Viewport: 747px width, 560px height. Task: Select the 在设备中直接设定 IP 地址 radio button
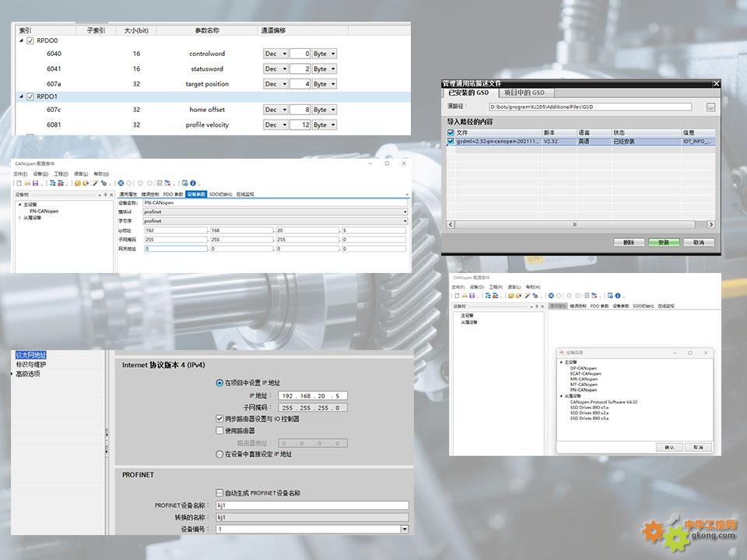tap(219, 454)
